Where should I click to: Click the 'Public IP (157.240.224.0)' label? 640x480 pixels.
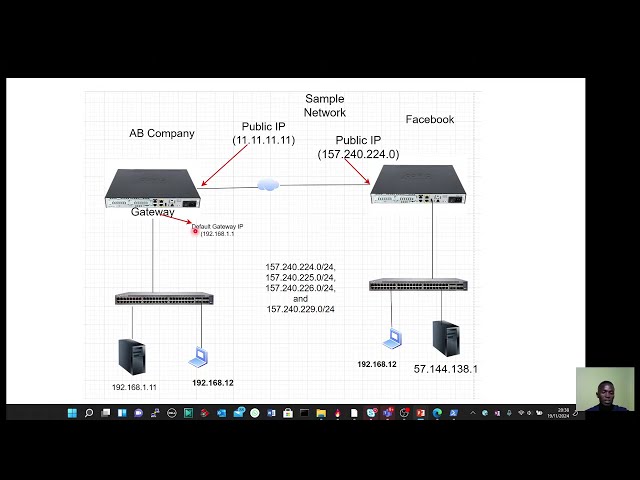point(358,147)
